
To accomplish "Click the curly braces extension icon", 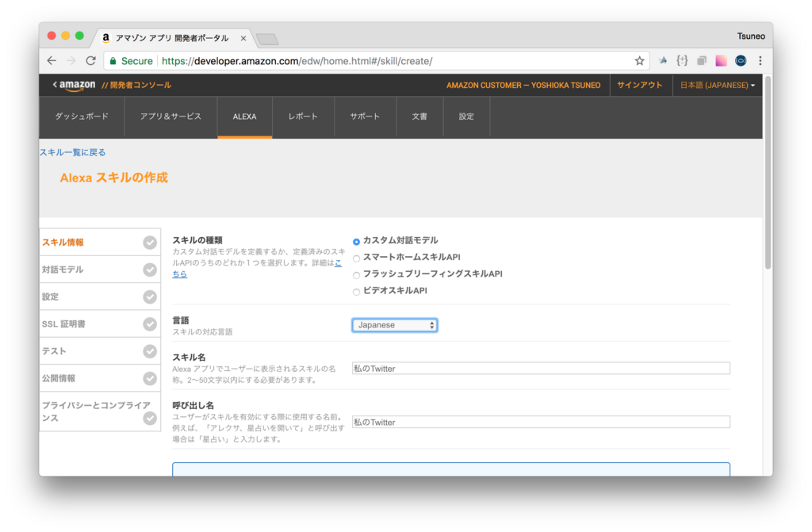I will [x=682, y=60].
